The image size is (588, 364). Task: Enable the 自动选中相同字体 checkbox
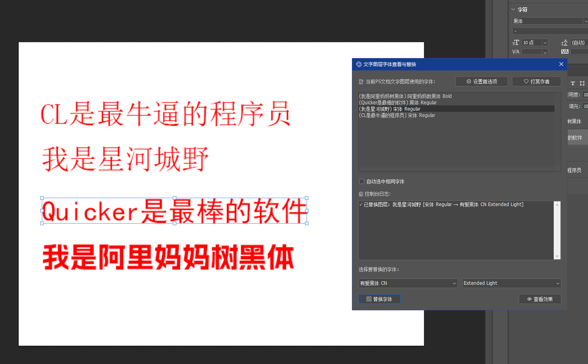[x=361, y=181]
